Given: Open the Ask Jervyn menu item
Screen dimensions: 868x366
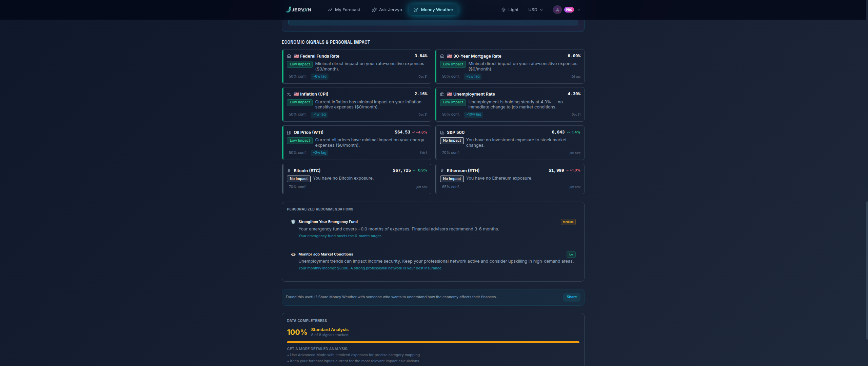Looking at the screenshot, I should 390,9.
